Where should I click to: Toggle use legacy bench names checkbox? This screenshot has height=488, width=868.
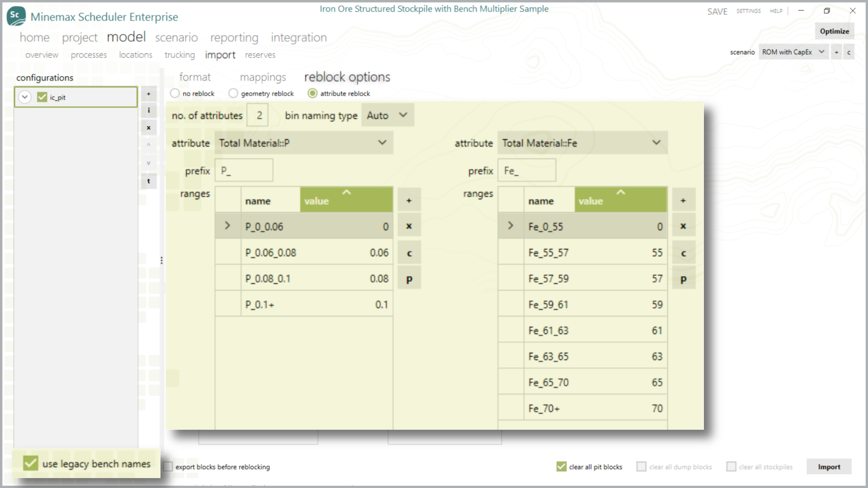30,463
